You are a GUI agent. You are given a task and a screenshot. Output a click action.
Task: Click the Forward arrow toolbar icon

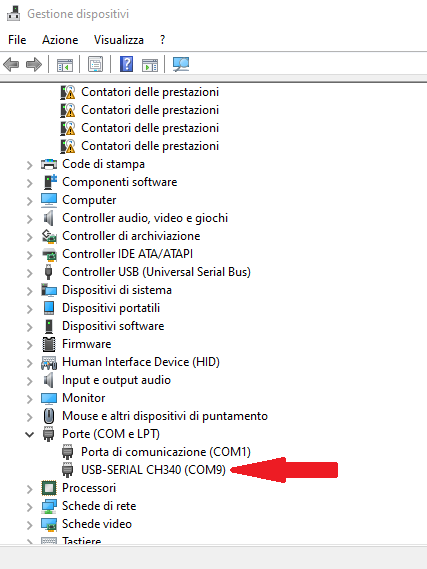34,65
